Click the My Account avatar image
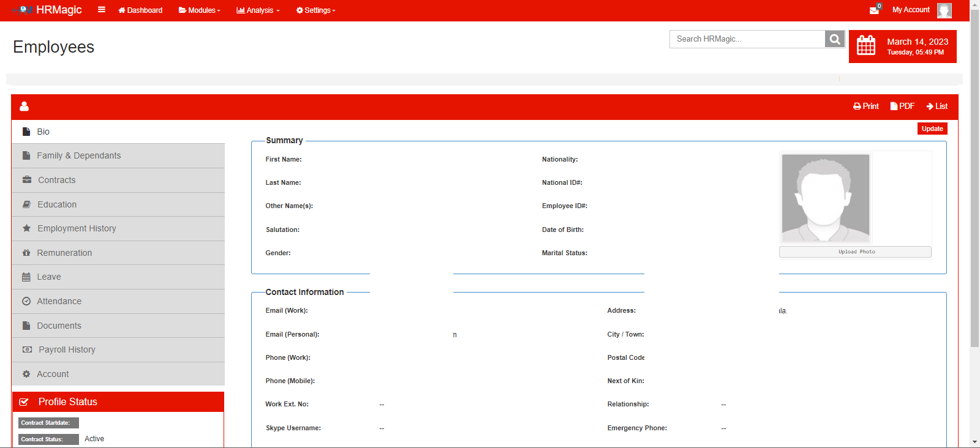 click(944, 10)
